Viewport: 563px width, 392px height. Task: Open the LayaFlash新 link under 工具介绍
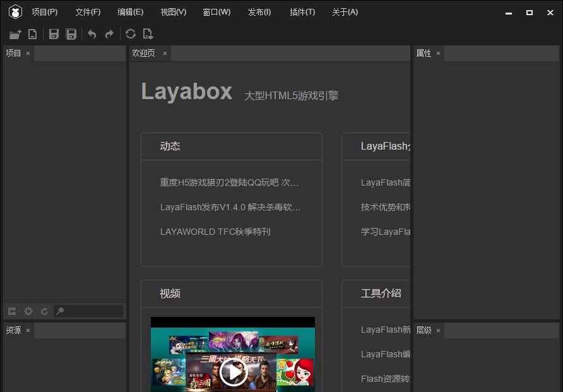386,330
